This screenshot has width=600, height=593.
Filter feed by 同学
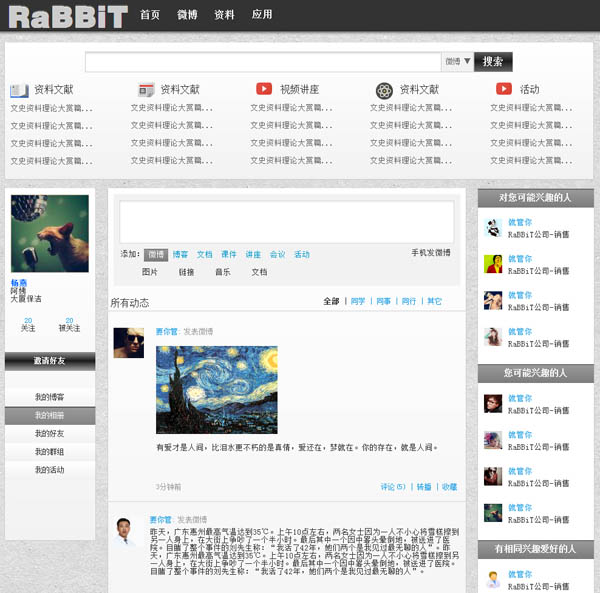[x=358, y=301]
